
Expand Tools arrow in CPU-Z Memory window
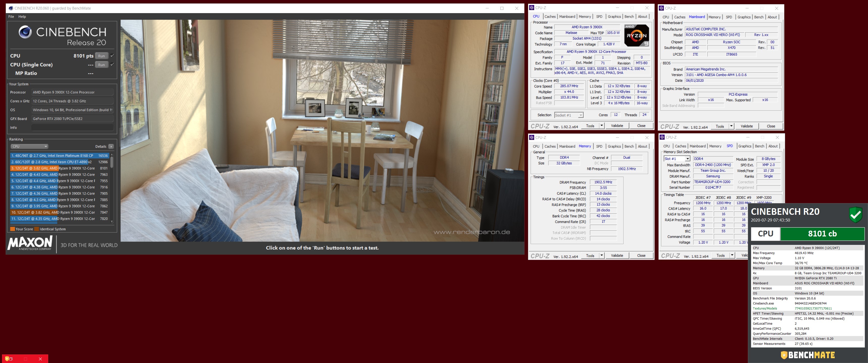pos(602,256)
